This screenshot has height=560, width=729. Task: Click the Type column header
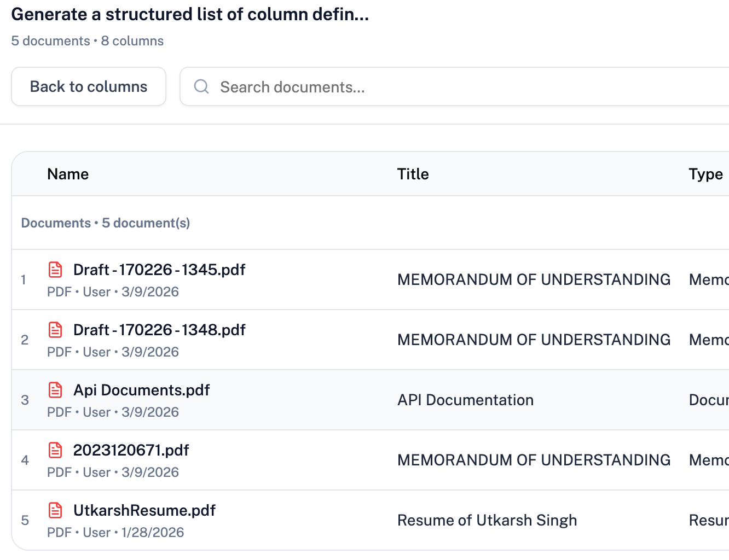point(705,174)
